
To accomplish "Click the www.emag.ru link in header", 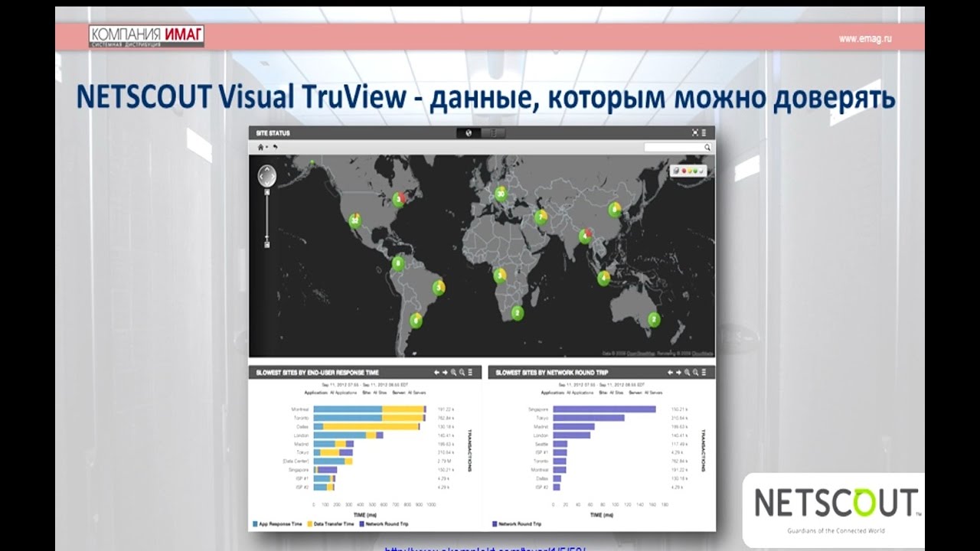I will tap(866, 38).
